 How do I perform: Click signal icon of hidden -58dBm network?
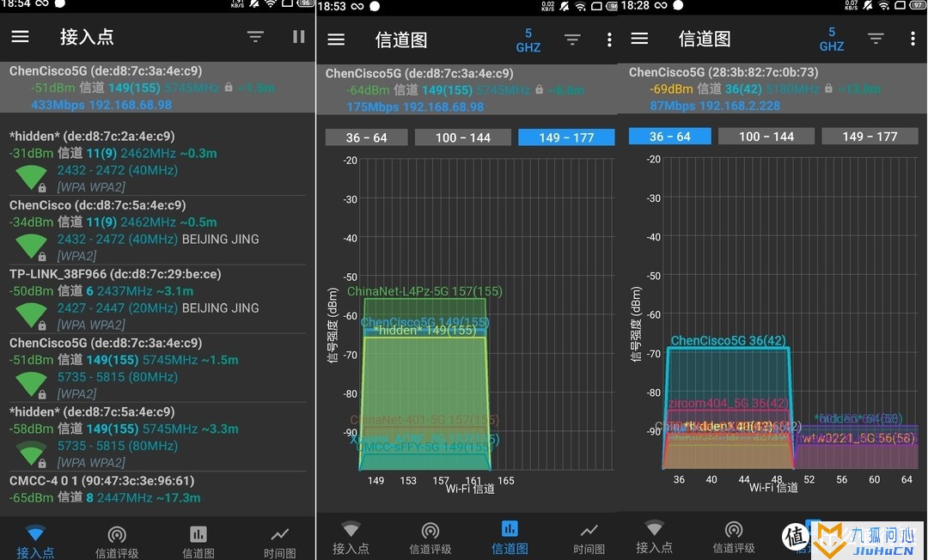[32, 453]
